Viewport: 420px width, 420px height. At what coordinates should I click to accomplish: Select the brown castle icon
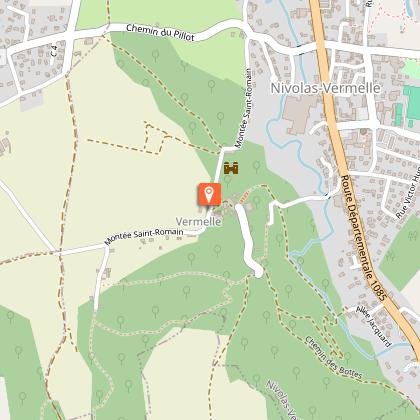[x=231, y=168]
